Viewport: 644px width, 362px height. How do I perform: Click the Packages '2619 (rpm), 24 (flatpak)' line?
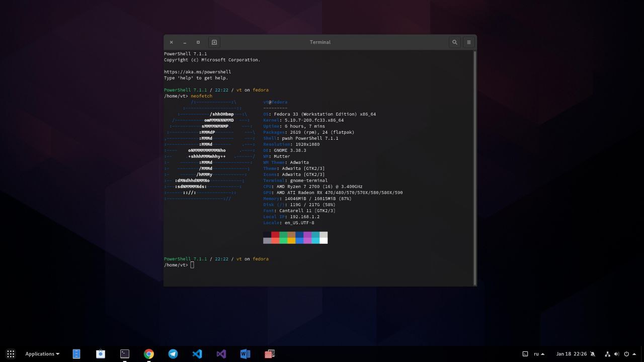tap(308, 132)
